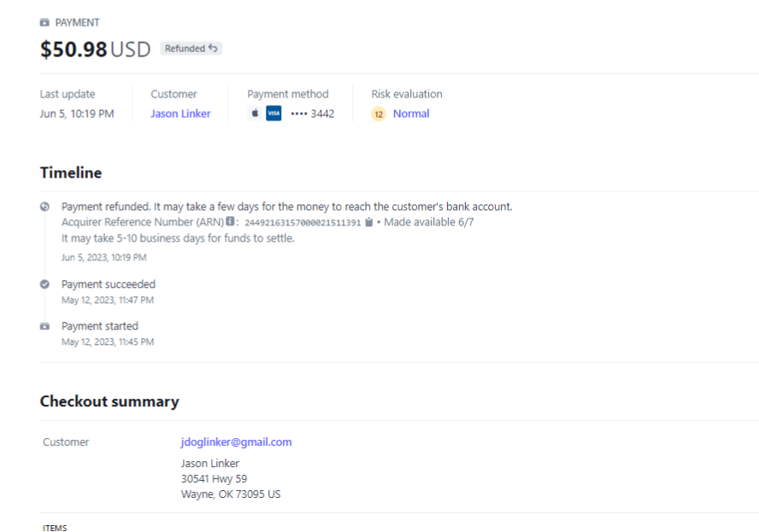Copy the ARN using clipboard icon
Viewport: 759px width, 532px height.
point(368,222)
